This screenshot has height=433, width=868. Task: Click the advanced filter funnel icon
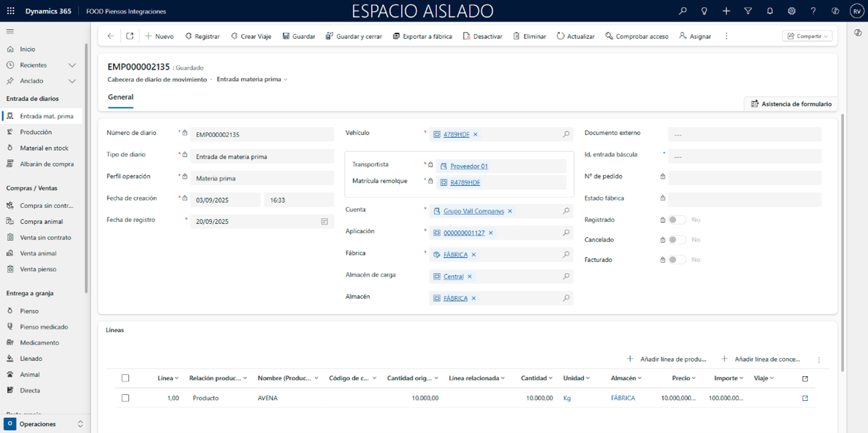pyautogui.click(x=748, y=11)
